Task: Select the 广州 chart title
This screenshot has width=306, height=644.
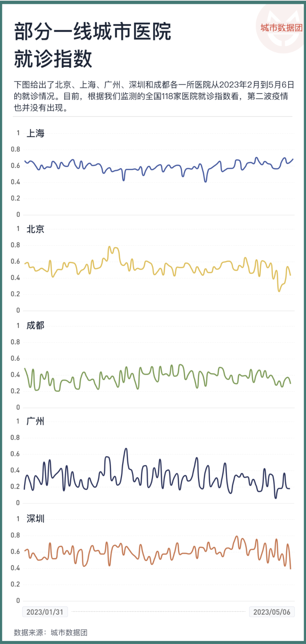Action: click(x=35, y=421)
